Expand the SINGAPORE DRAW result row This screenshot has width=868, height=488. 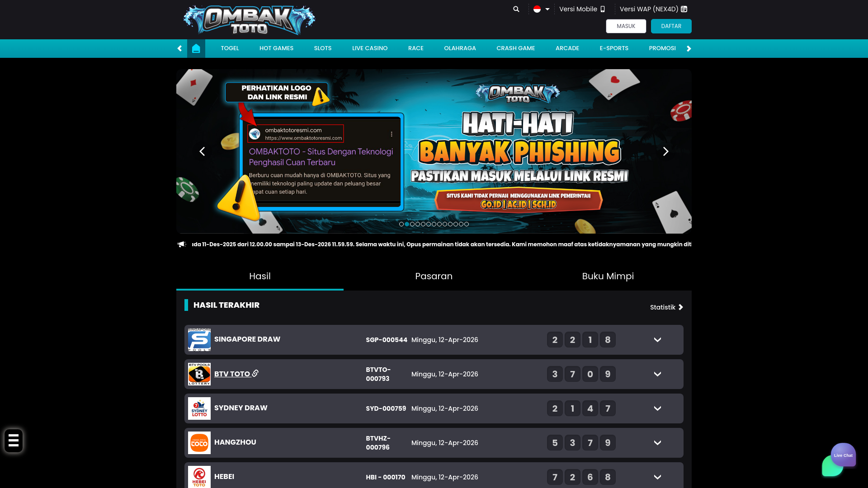click(657, 340)
